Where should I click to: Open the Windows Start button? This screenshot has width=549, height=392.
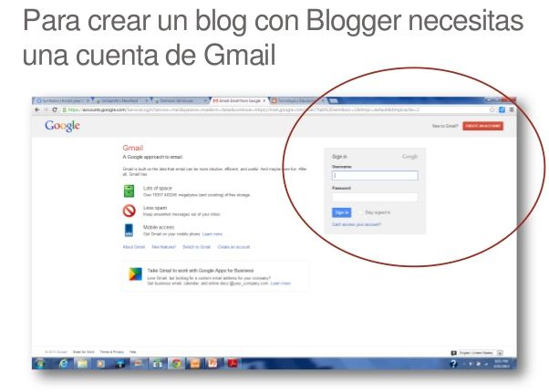pos(40,364)
